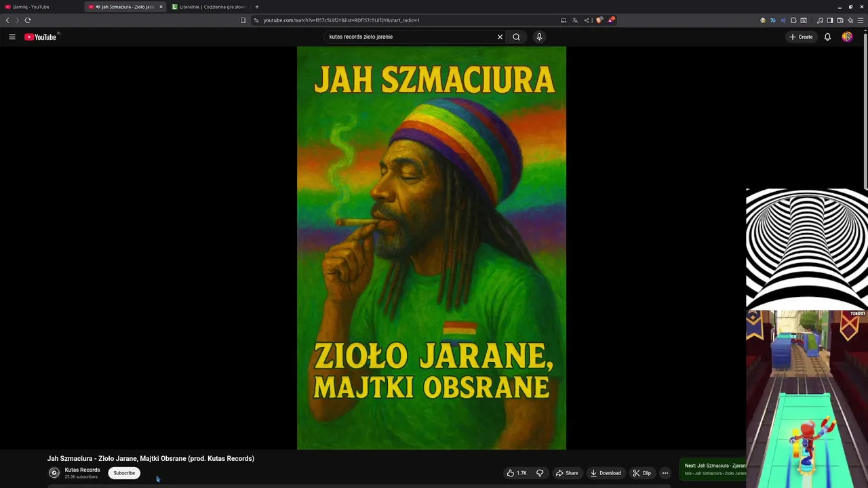Viewport: 868px width, 488px height.
Task: Open the sound waves extension icon
Action: 783,20
